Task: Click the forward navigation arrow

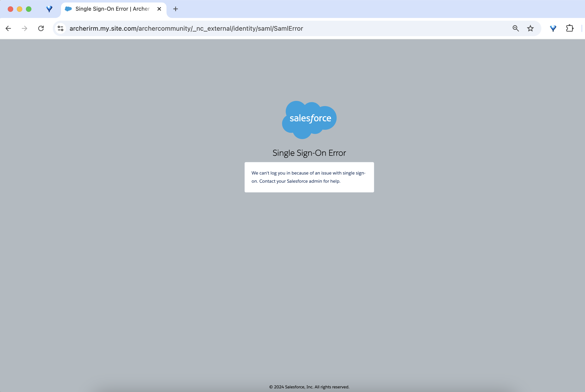Action: point(25,28)
